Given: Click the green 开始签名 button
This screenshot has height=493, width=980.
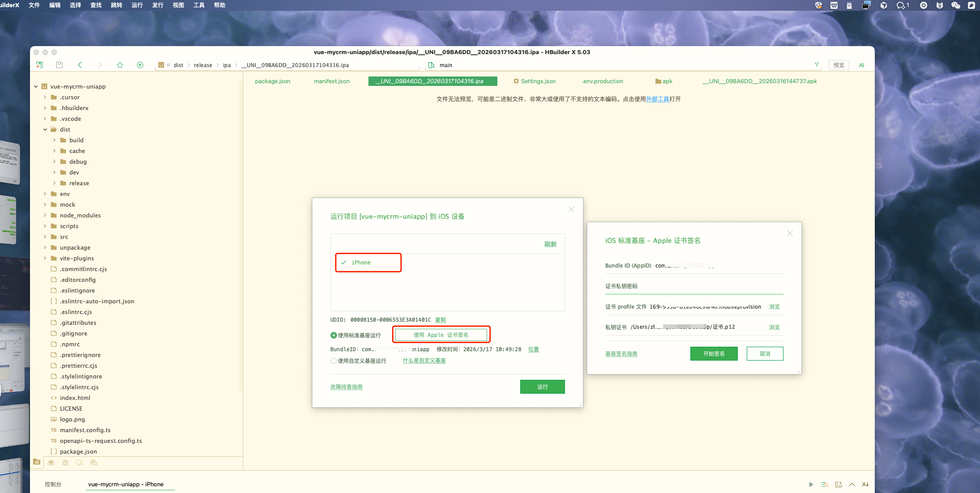Looking at the screenshot, I should [x=714, y=353].
